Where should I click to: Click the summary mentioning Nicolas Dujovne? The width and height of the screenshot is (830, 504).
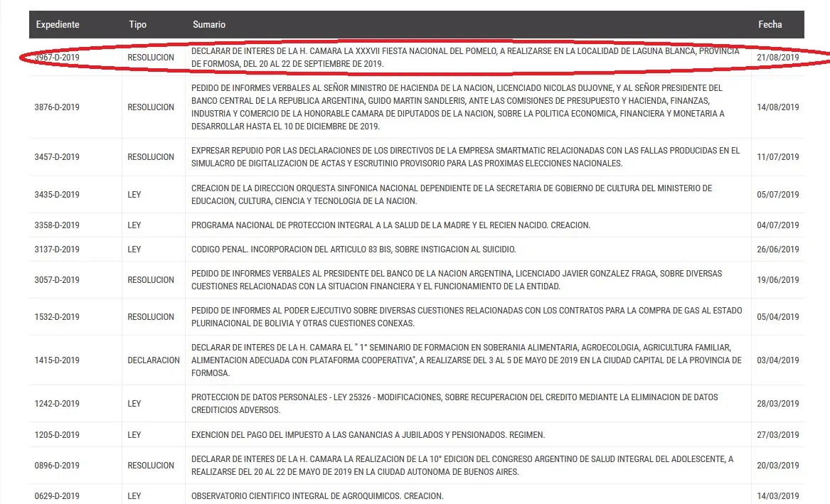pyautogui.click(x=458, y=107)
